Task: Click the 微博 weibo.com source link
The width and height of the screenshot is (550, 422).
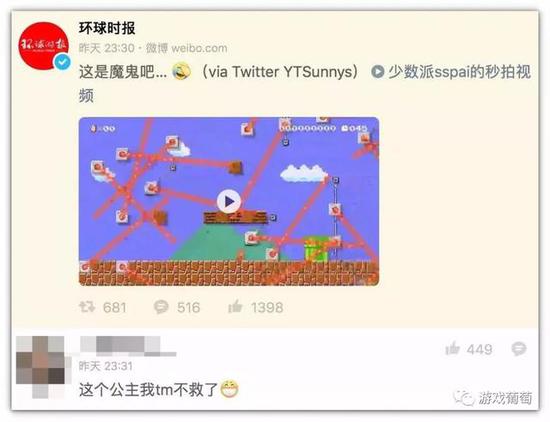Action: pos(187,48)
